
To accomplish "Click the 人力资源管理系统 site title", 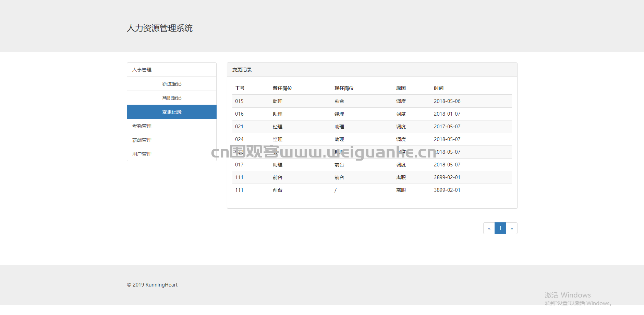I will pos(160,28).
